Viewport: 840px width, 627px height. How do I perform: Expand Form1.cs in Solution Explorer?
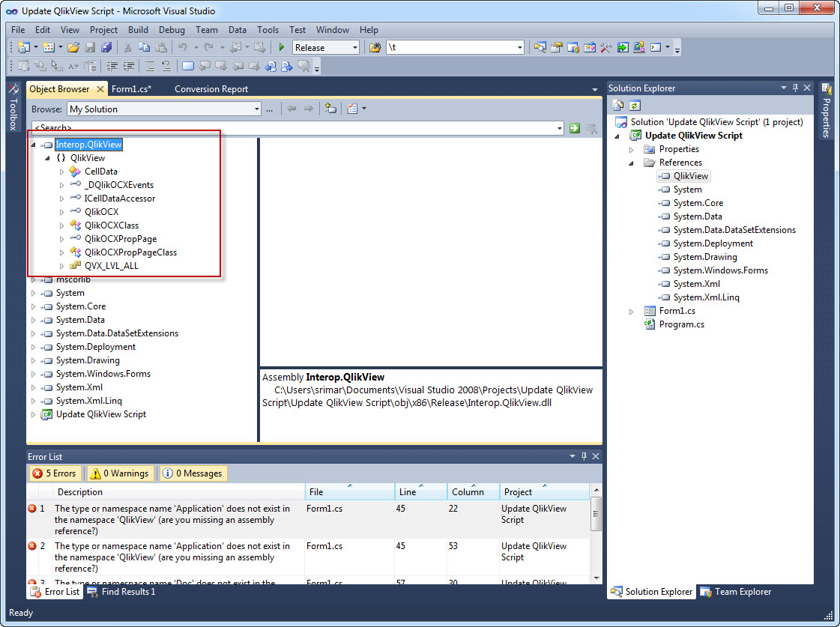pos(631,311)
